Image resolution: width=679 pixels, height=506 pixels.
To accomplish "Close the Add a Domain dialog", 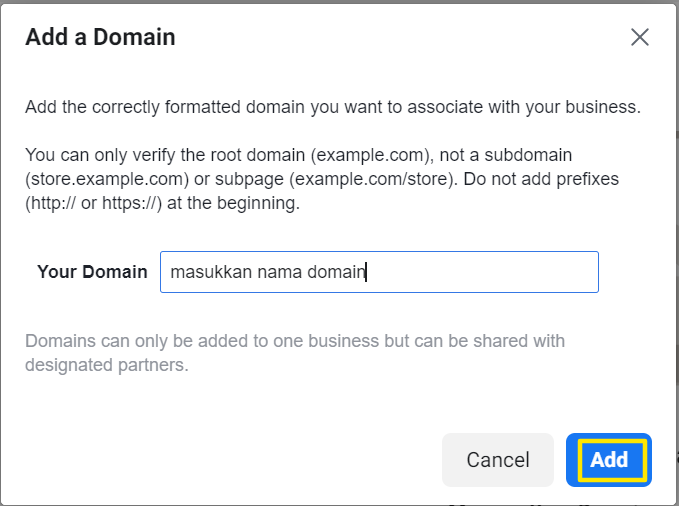I will click(x=640, y=37).
